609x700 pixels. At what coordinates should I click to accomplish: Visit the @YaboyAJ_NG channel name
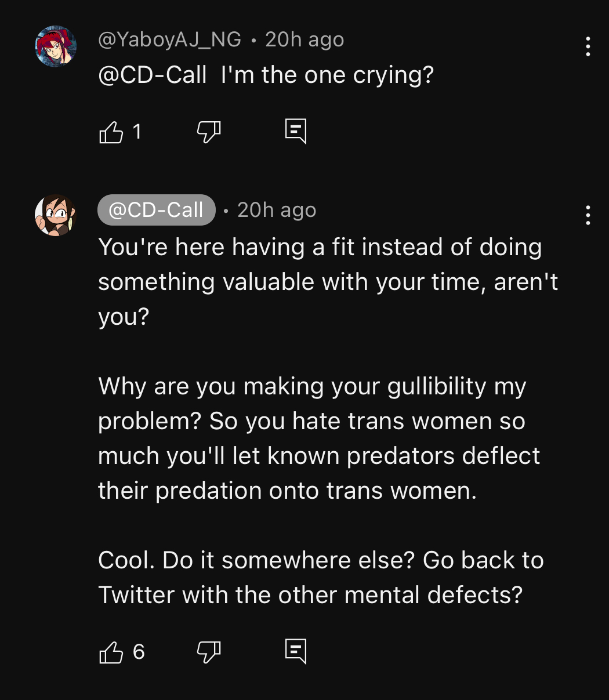click(x=169, y=39)
